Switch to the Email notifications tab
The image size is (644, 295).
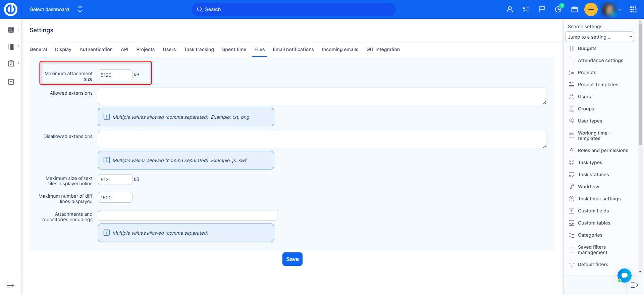point(293,49)
